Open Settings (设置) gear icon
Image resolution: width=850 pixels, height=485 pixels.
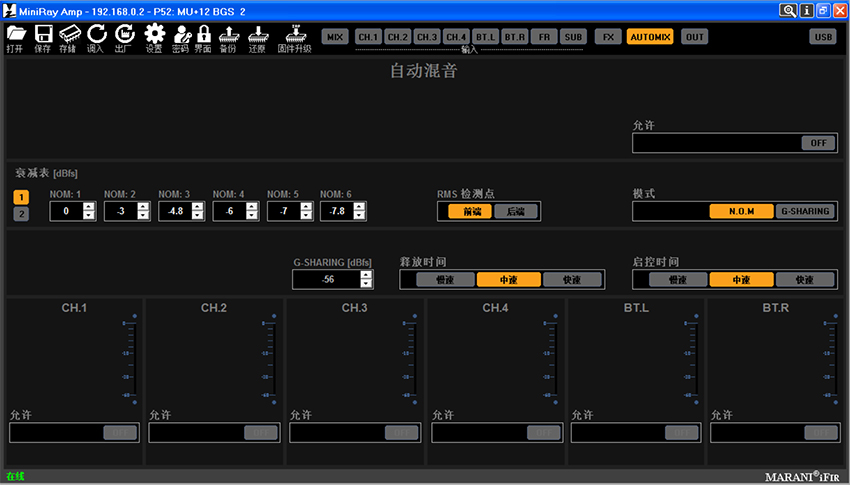tap(153, 36)
